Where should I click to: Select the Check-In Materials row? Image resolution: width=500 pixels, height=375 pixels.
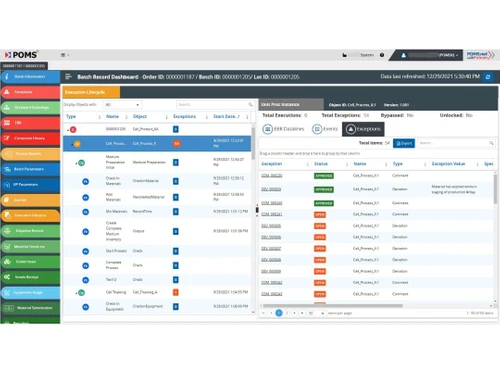(x=157, y=181)
